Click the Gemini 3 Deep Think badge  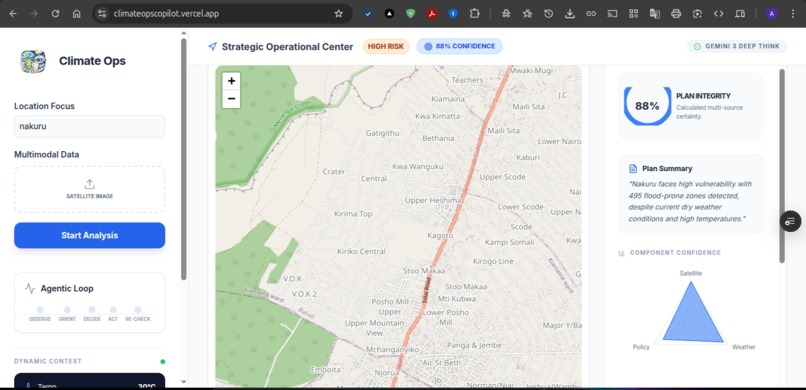point(737,46)
